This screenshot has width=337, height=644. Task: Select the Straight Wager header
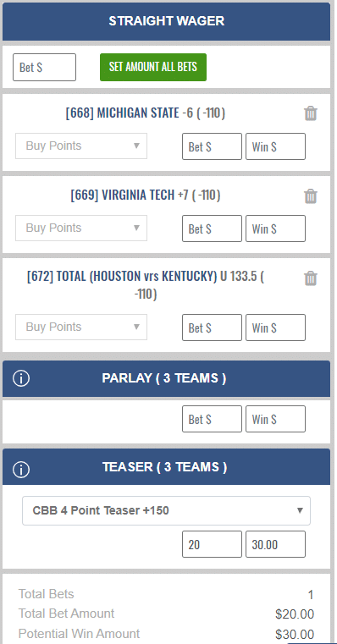tap(167, 21)
